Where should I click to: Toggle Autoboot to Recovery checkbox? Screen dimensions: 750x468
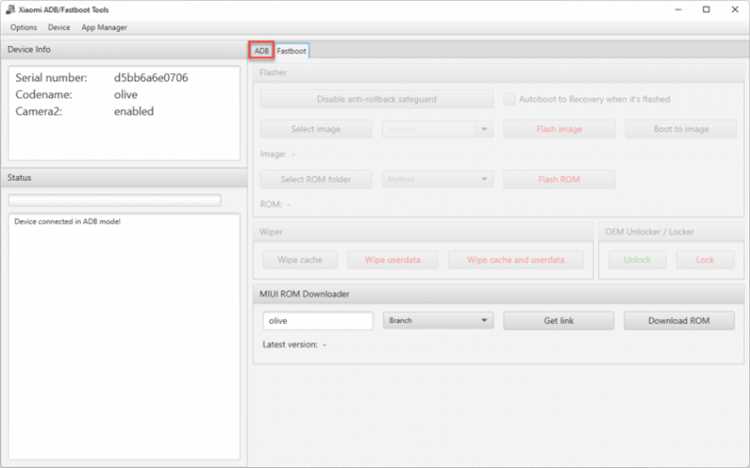click(509, 99)
